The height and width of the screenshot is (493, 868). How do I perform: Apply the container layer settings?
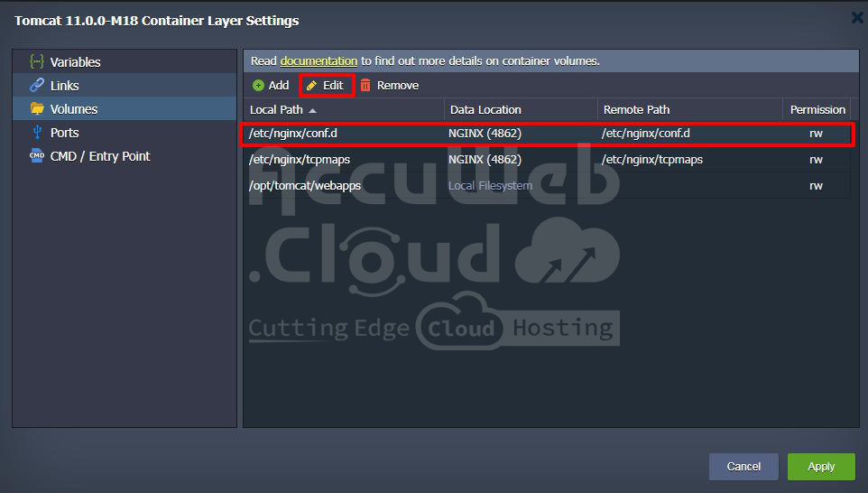(821, 467)
